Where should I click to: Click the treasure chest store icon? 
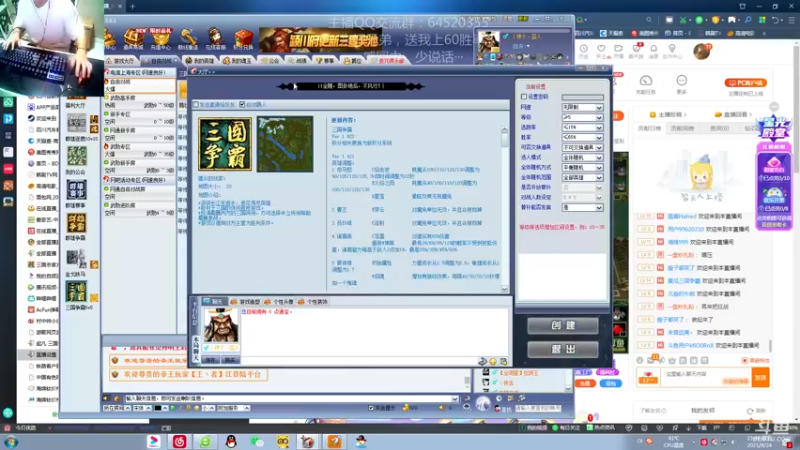pos(134,38)
